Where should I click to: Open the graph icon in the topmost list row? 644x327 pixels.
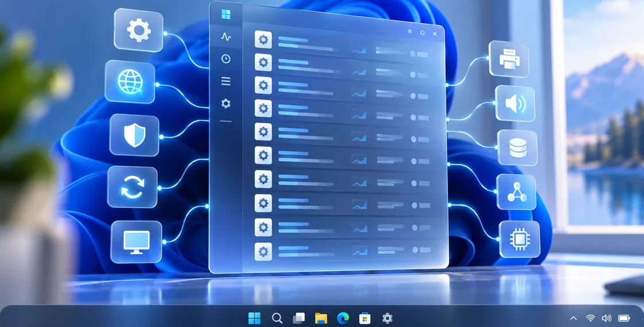coord(359,51)
